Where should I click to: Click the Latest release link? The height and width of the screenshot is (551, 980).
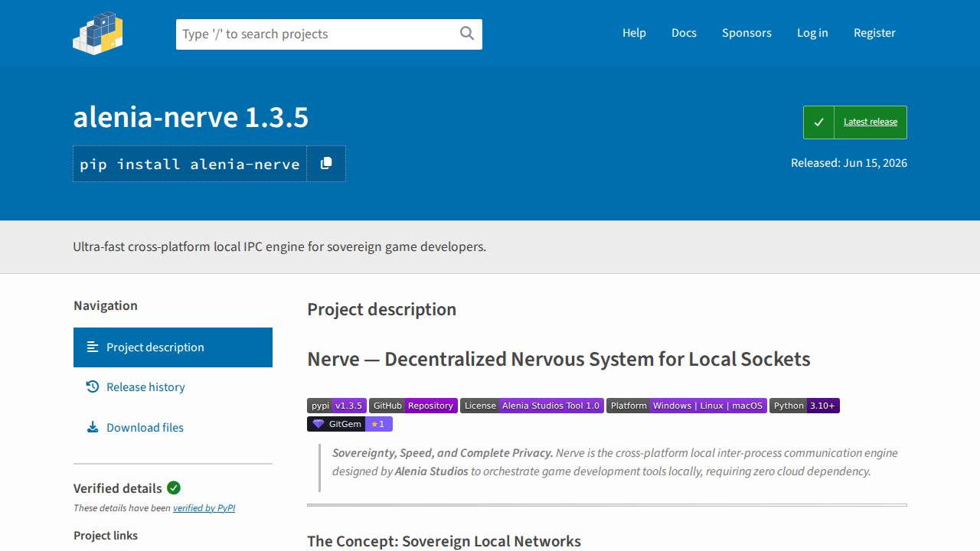click(x=871, y=122)
